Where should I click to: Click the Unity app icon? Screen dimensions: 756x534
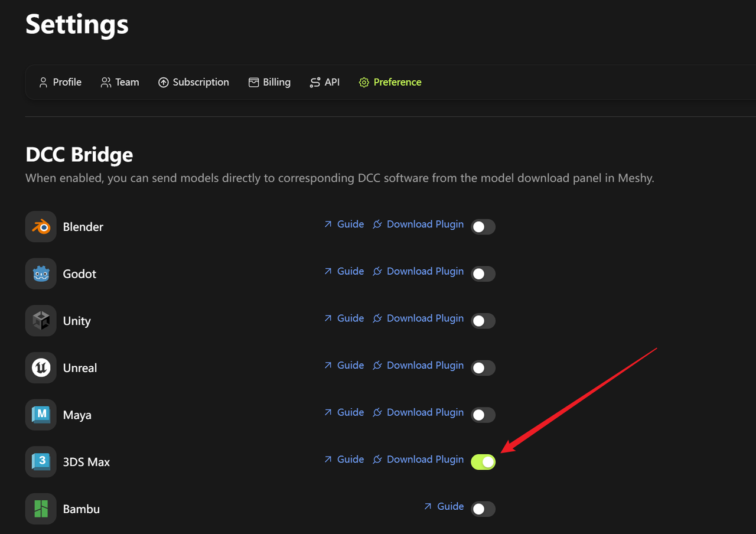coord(41,321)
